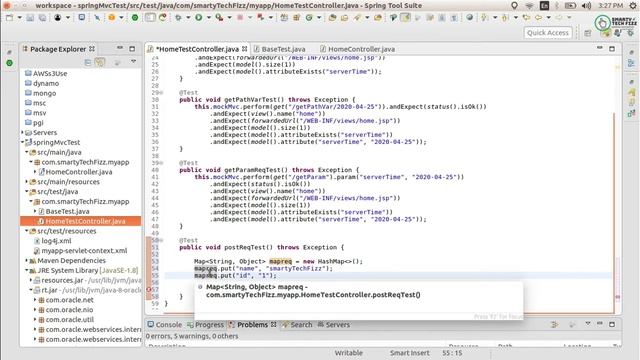The height and width of the screenshot is (360, 640).
Task: Close the Package Explorer view tab
Action: pyautogui.click(x=92, y=49)
